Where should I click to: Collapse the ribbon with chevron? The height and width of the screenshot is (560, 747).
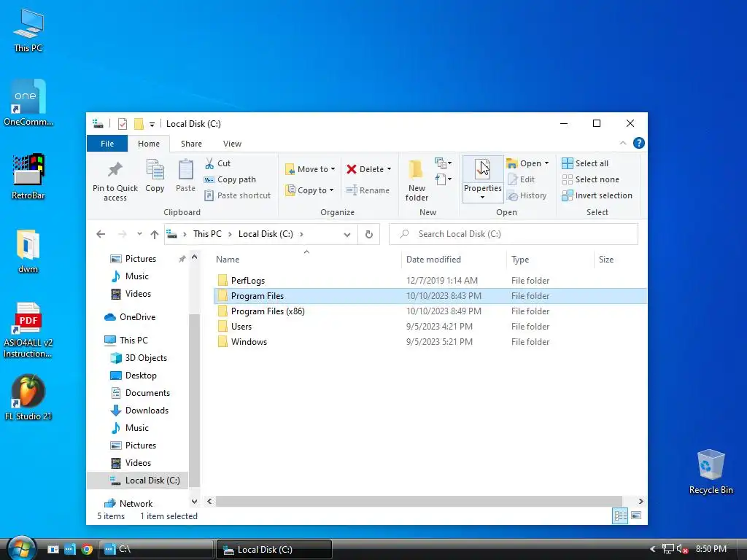point(623,143)
